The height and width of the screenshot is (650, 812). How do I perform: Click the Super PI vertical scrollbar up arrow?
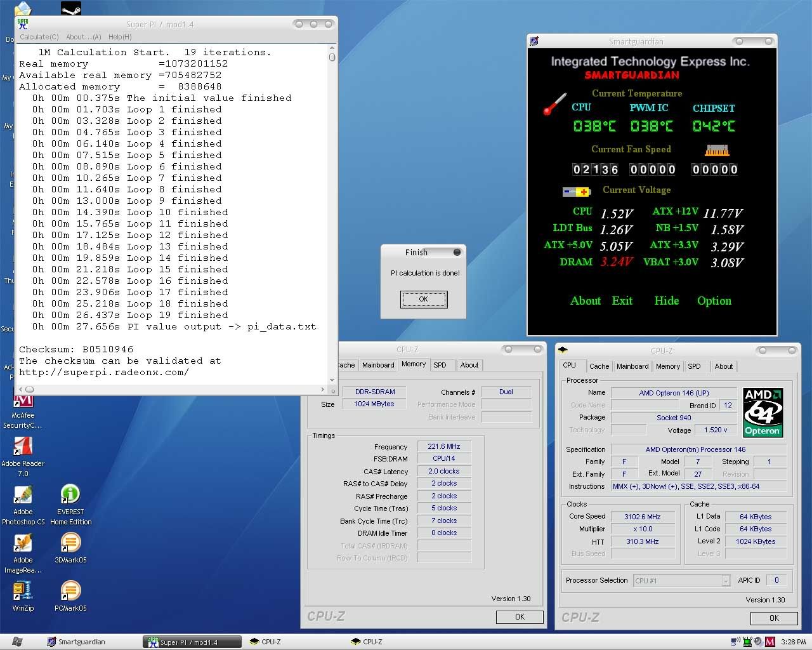(332, 48)
